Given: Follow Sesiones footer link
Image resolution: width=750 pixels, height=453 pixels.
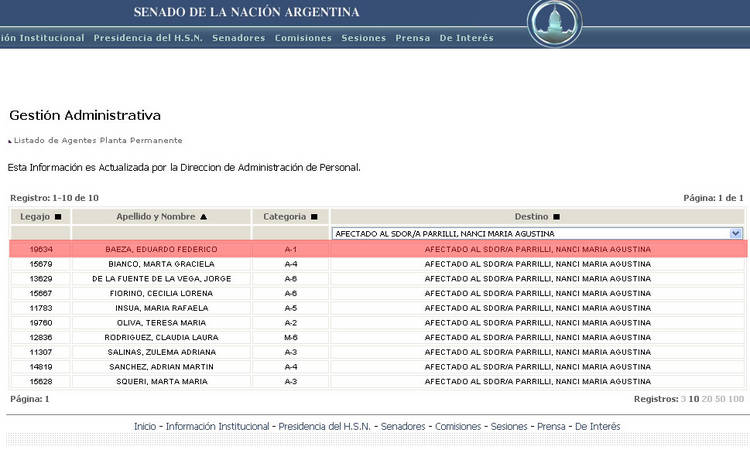Looking at the screenshot, I should pyautogui.click(x=509, y=426).
